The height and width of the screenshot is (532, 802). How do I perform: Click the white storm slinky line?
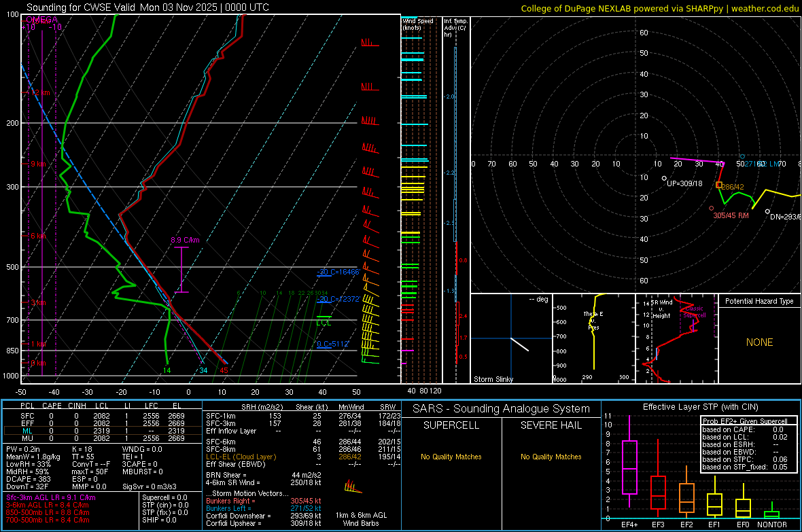[x=520, y=344]
